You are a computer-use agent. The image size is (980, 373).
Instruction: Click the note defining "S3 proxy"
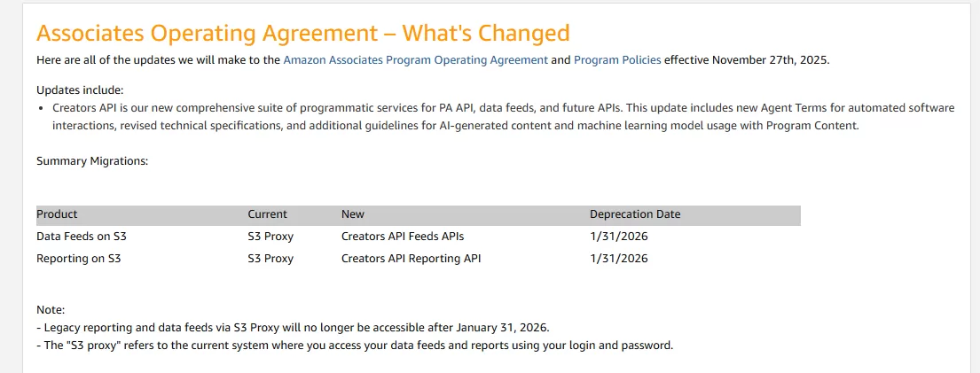tap(355, 345)
